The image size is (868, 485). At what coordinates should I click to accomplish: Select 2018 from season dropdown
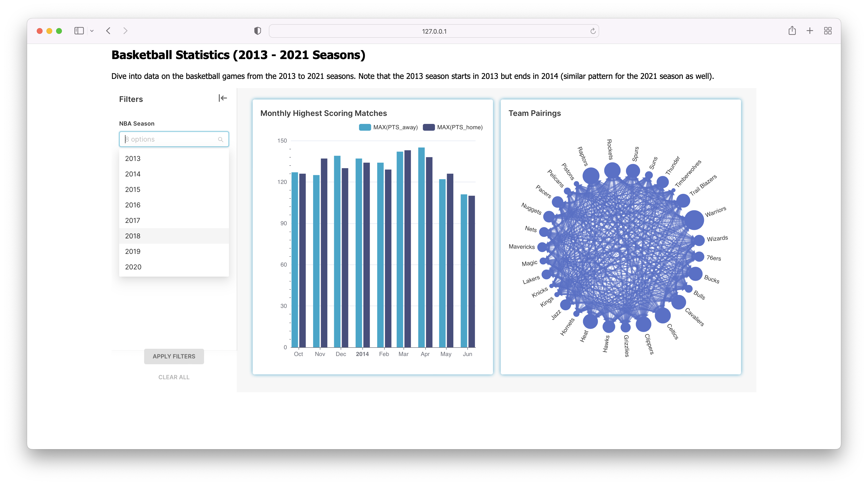tap(133, 236)
